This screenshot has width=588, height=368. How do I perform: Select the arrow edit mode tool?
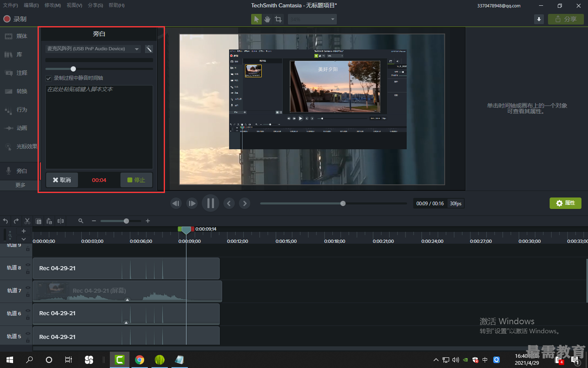[x=256, y=19]
